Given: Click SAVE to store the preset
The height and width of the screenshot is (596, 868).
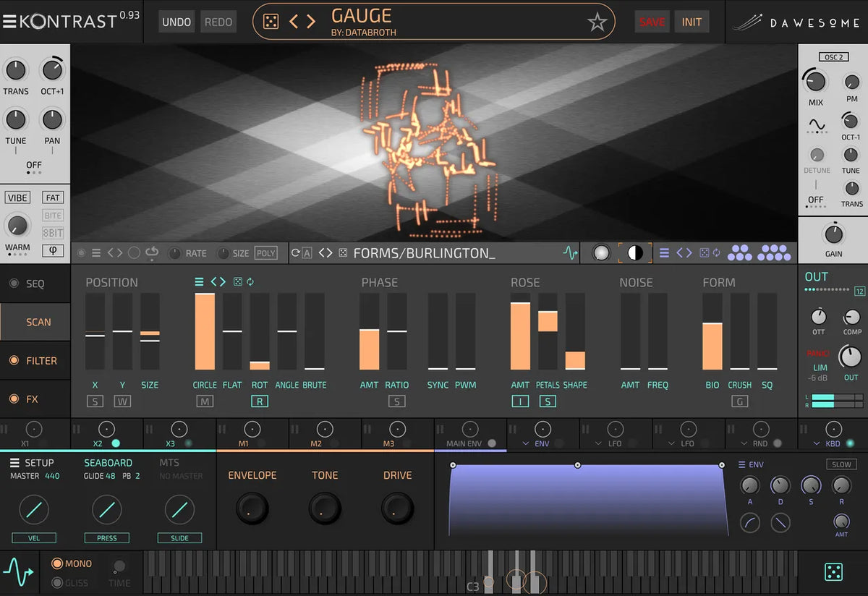Looking at the screenshot, I should (651, 21).
